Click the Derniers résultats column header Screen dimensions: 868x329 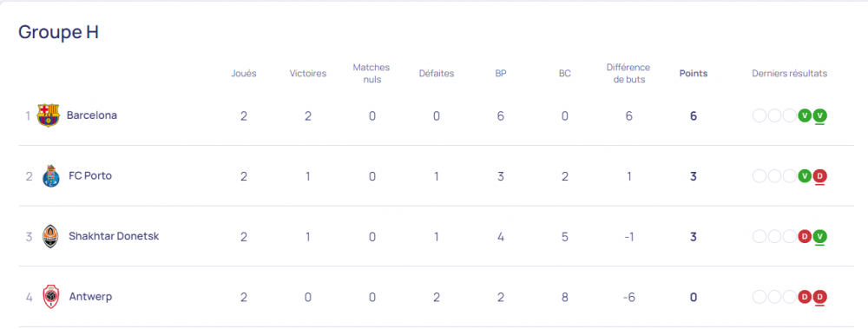click(x=789, y=73)
